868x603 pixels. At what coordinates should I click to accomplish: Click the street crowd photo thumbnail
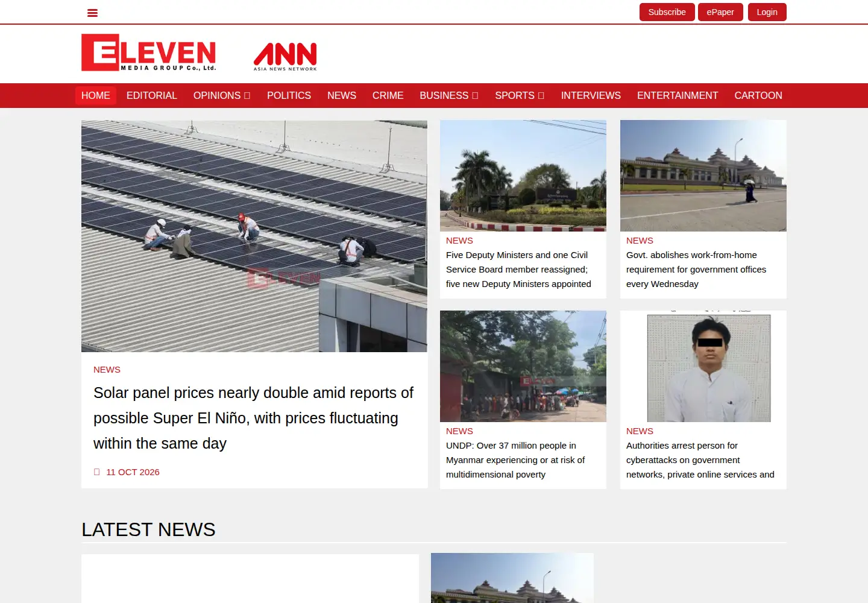coord(523,366)
